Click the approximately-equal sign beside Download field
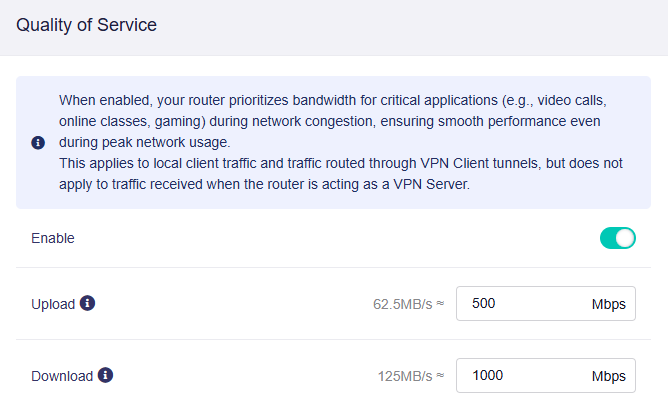 click(x=439, y=376)
